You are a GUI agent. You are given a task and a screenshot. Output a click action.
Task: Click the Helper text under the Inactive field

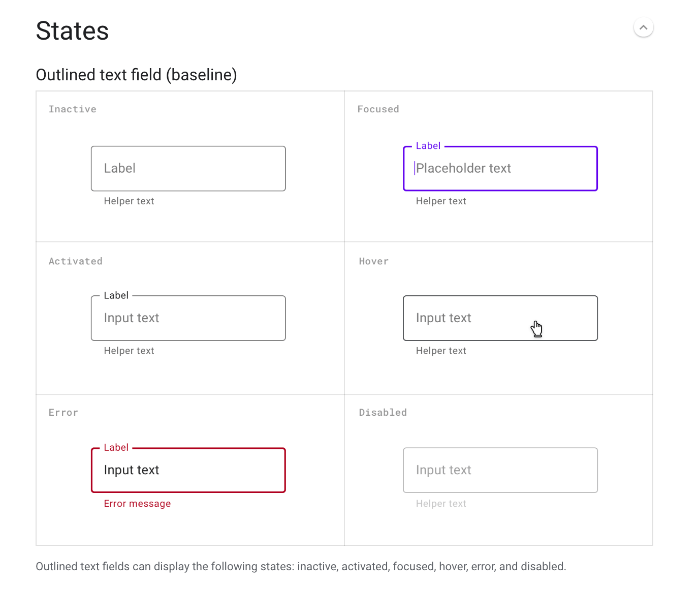[x=129, y=201]
